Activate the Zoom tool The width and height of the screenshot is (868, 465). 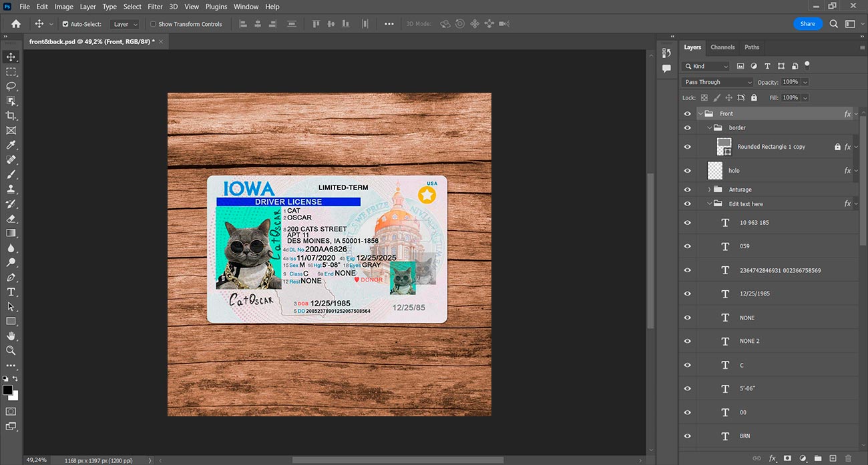(x=11, y=350)
